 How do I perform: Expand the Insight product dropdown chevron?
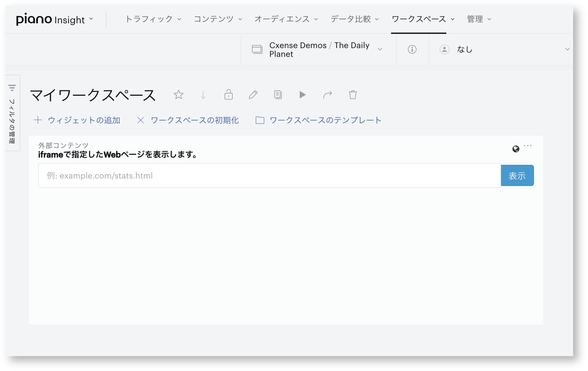pos(91,19)
